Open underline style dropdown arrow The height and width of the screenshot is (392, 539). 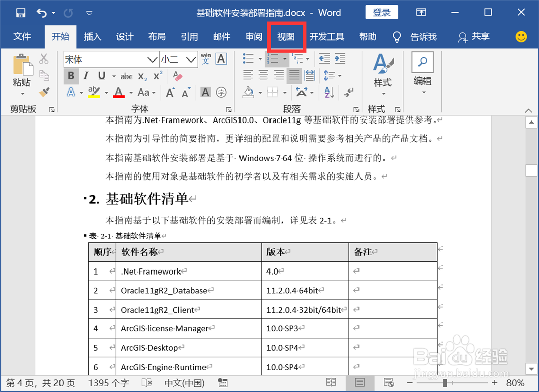coord(114,76)
